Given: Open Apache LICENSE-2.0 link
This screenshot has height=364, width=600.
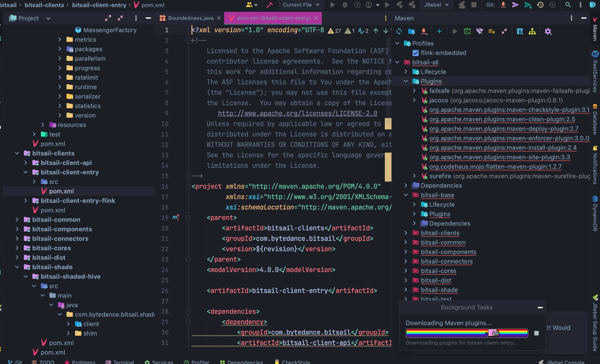Looking at the screenshot, I should (x=297, y=114).
